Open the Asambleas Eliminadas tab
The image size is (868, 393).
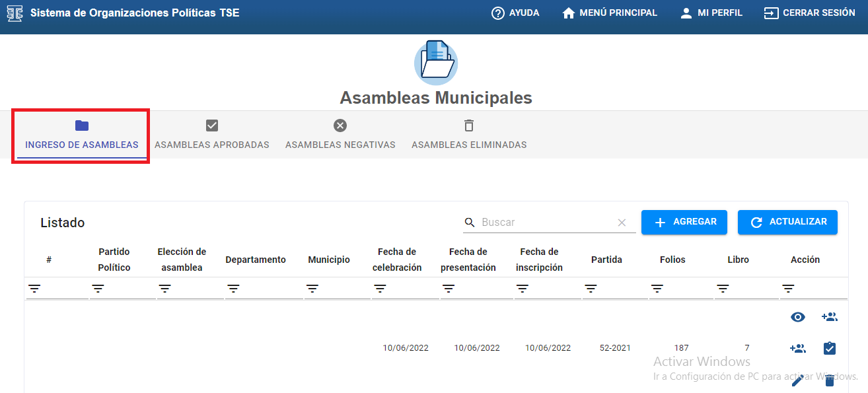pyautogui.click(x=469, y=135)
